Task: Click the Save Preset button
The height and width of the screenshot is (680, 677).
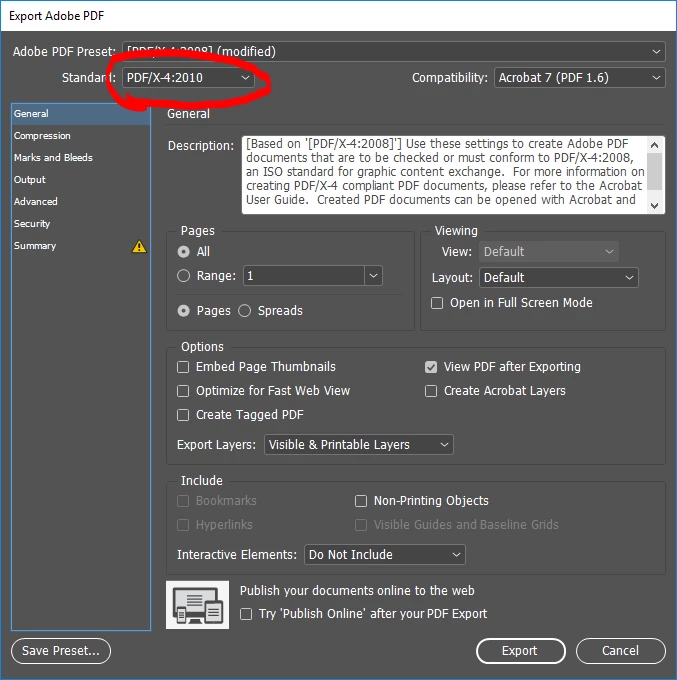Action: pos(61,651)
